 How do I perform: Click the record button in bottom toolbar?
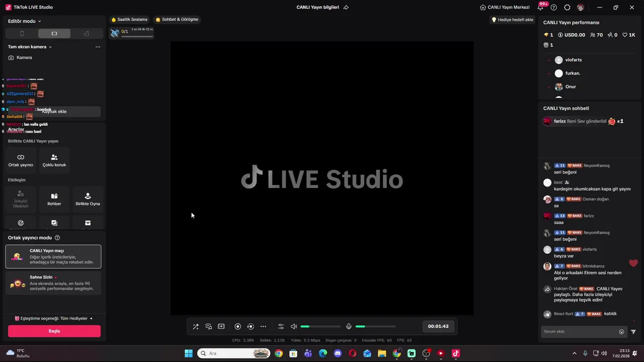[x=238, y=326]
